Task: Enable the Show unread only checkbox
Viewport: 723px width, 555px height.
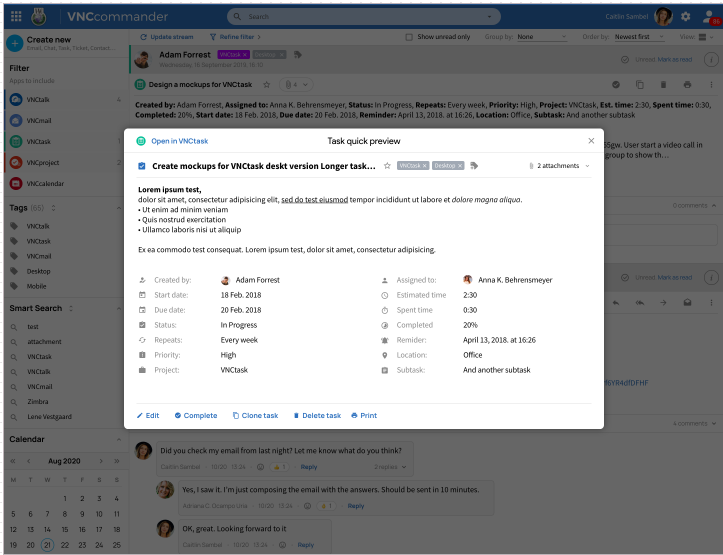Action: [x=409, y=37]
